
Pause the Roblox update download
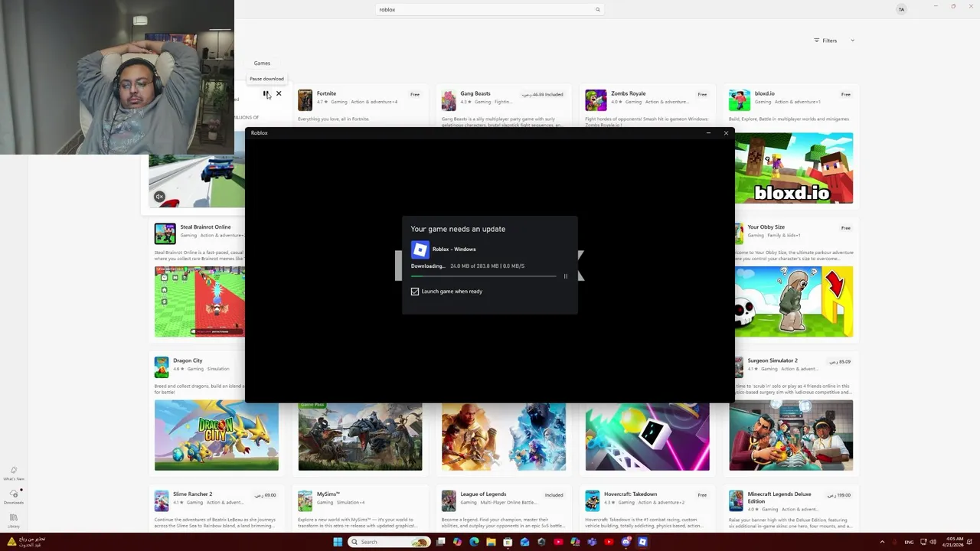pyautogui.click(x=566, y=276)
